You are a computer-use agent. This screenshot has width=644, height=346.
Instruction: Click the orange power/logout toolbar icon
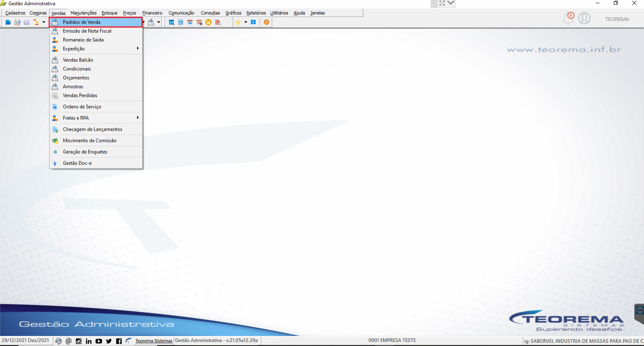pos(267,22)
